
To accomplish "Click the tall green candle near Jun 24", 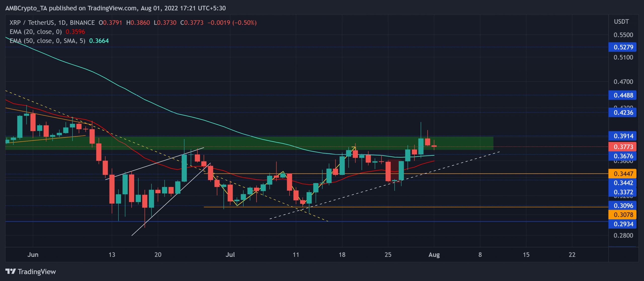I will pos(184,168).
